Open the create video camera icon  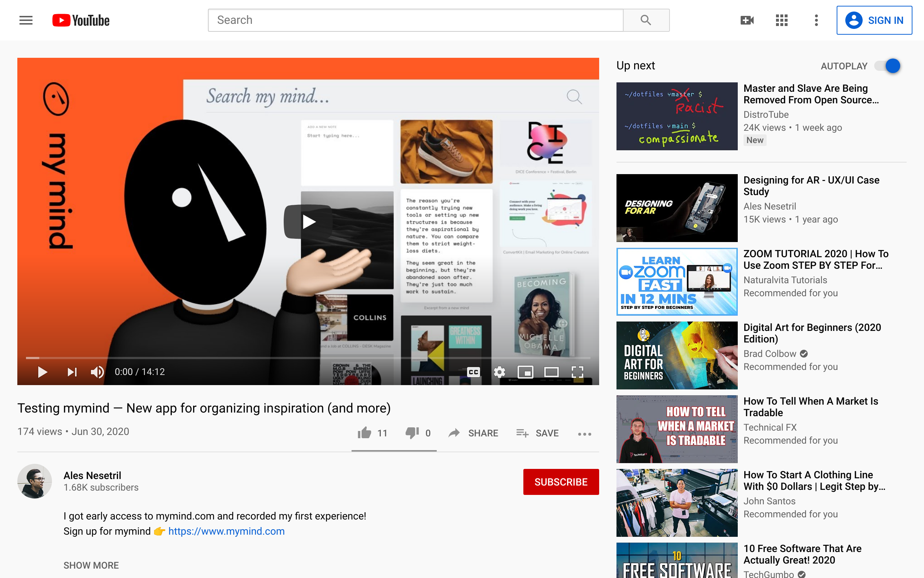click(x=747, y=20)
